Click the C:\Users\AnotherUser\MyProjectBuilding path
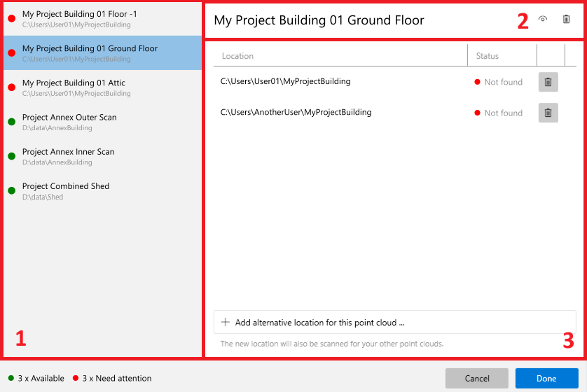This screenshot has height=392, width=587. (296, 112)
